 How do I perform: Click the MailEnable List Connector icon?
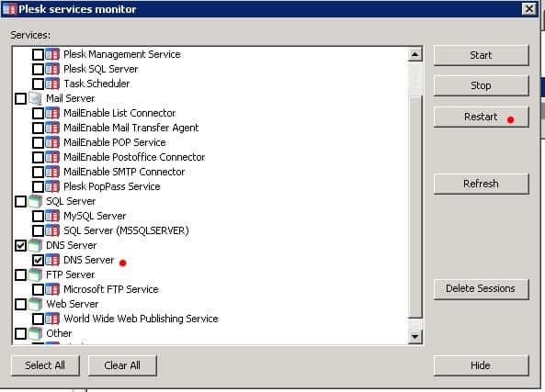(52, 113)
